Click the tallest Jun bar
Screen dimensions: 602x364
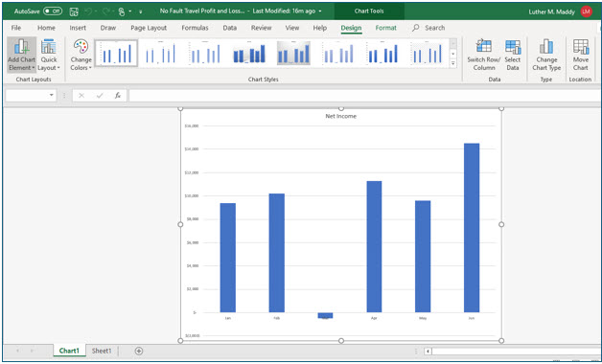point(472,228)
